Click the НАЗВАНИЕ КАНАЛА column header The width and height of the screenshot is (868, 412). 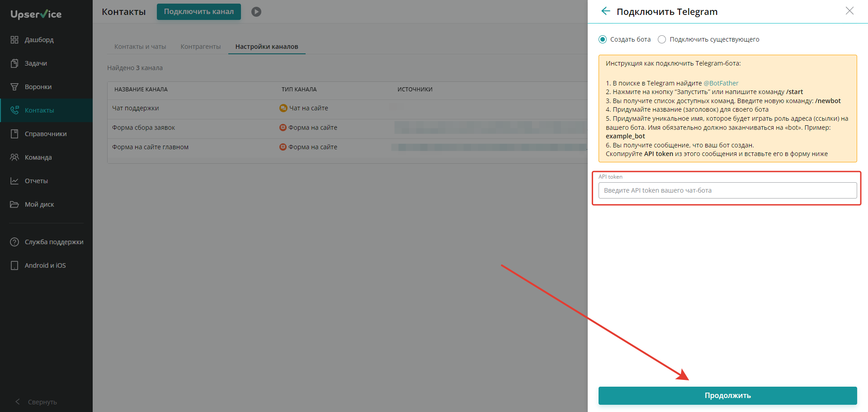click(141, 90)
